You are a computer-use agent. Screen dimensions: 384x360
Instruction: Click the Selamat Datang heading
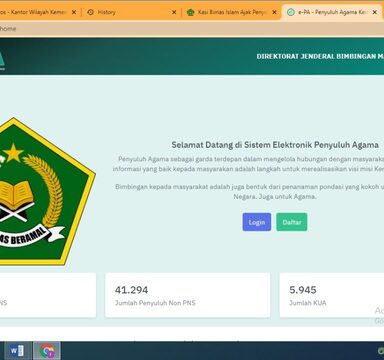(275, 145)
